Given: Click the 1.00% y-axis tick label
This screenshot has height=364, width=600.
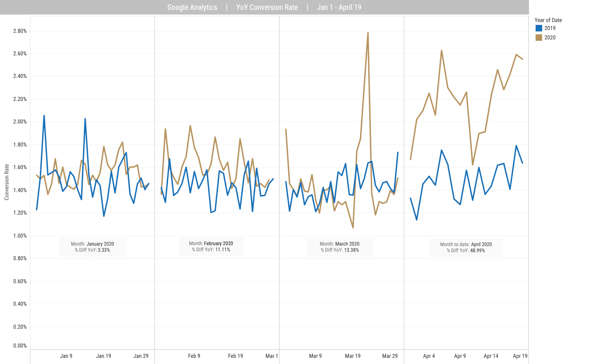Looking at the screenshot, I should 20,236.
